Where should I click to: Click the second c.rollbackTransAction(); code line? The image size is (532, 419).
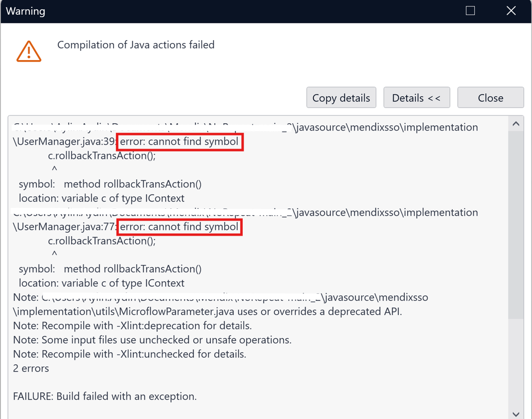tap(102, 241)
